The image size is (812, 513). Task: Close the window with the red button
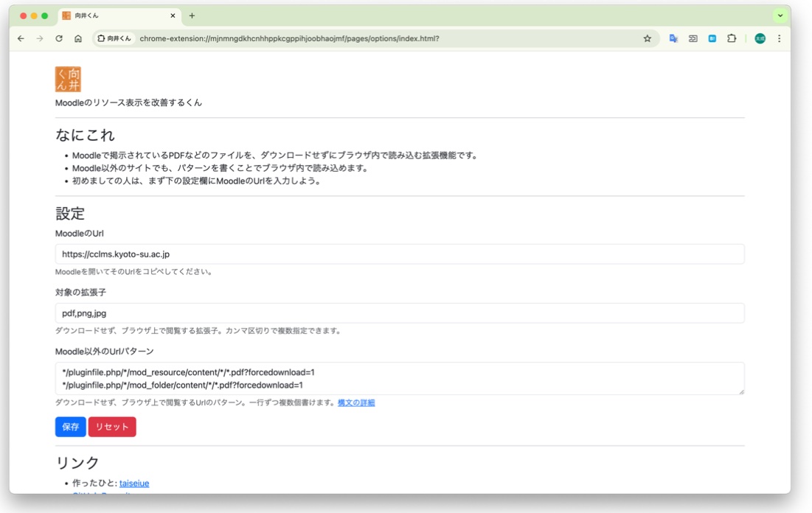point(24,15)
